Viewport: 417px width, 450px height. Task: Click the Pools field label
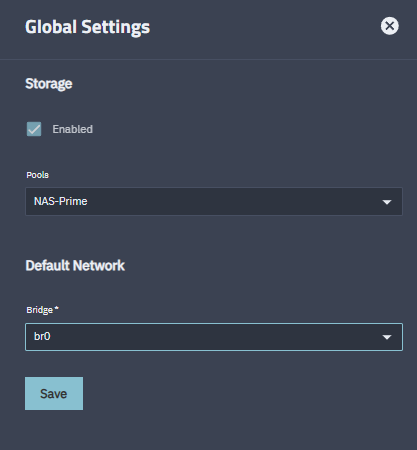point(38,175)
